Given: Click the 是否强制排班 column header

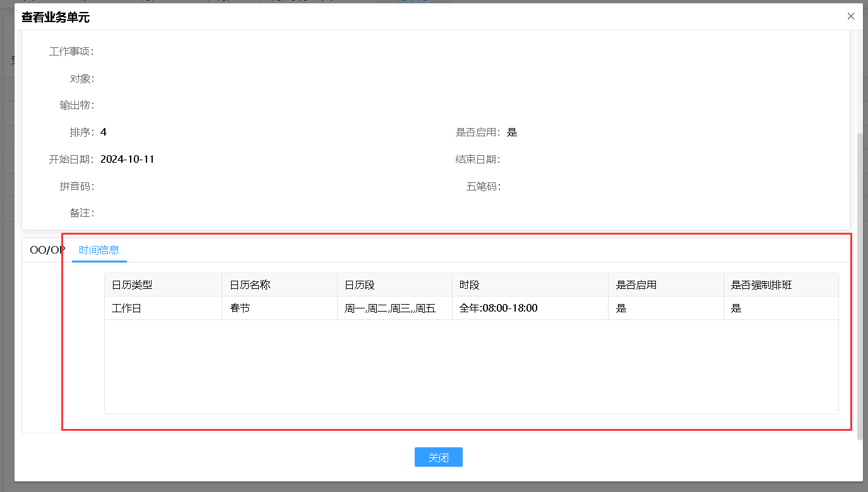Looking at the screenshot, I should (x=757, y=284).
